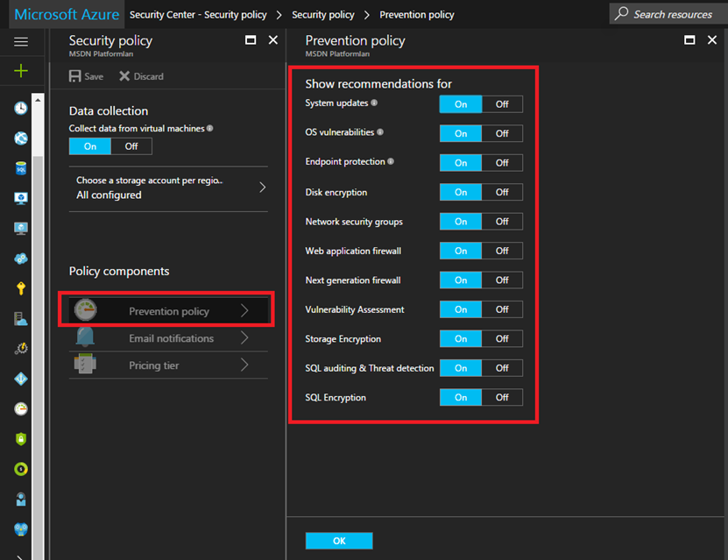Open the green circle icon in the sidebar
728x560 pixels.
(21, 469)
